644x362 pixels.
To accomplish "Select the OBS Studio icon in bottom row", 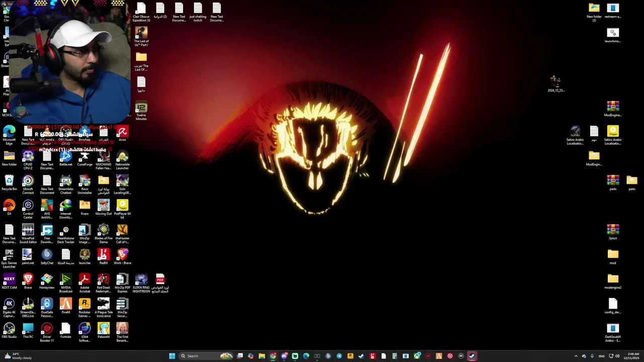I will [9, 331].
